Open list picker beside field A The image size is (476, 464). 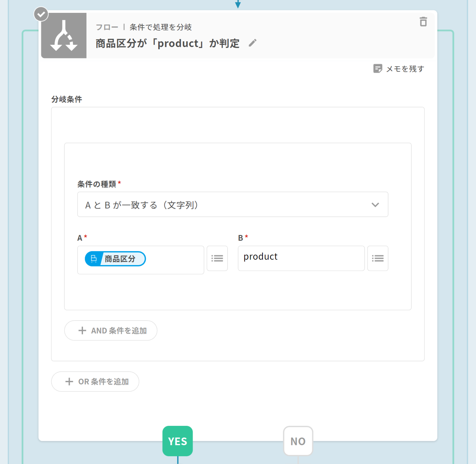pyautogui.click(x=217, y=258)
